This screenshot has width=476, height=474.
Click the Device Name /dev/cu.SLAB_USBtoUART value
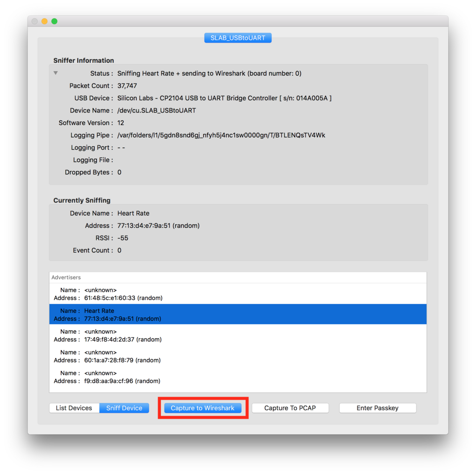pyautogui.click(x=157, y=111)
